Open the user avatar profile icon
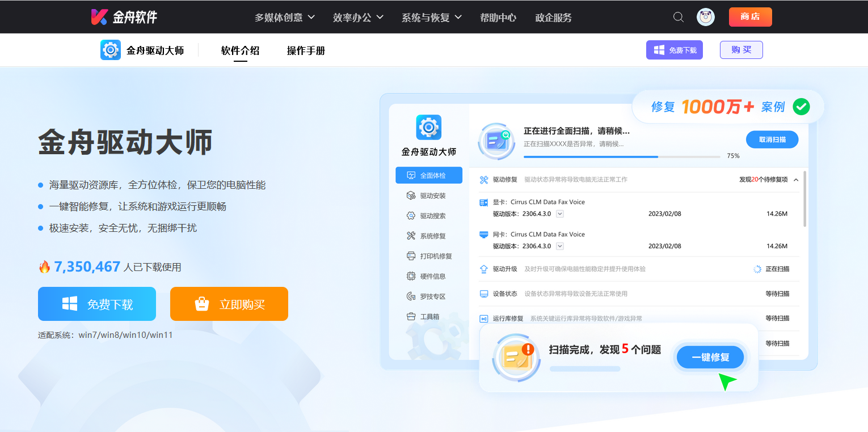Image resolution: width=868 pixels, height=432 pixels. coord(706,17)
